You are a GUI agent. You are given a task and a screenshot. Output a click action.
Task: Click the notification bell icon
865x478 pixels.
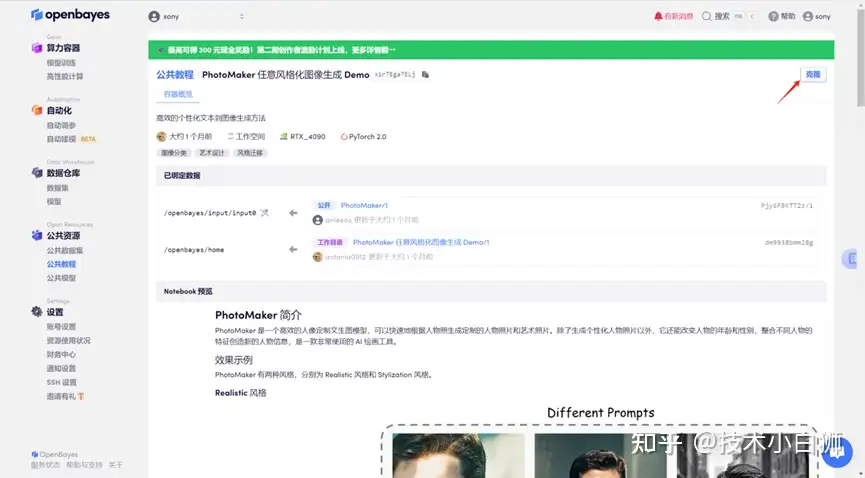658,16
